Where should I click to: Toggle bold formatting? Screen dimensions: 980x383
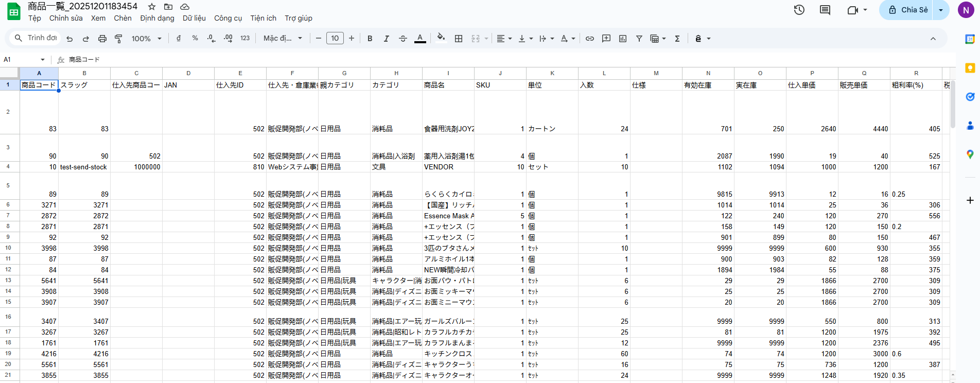pyautogui.click(x=370, y=39)
